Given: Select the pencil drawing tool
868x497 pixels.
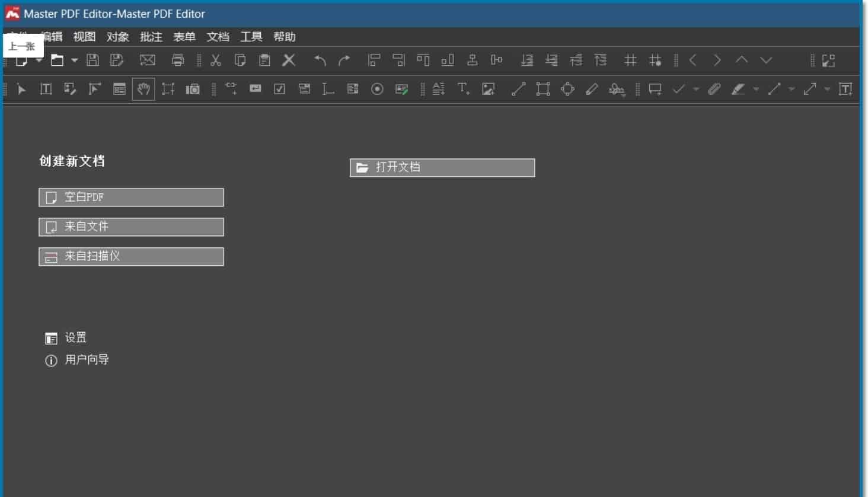Looking at the screenshot, I should point(592,89).
